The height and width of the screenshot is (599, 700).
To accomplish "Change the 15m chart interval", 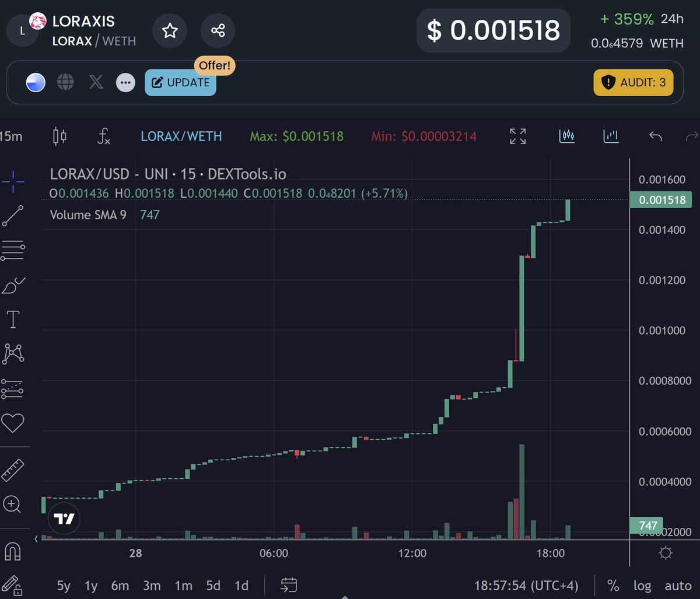I will click(10, 136).
